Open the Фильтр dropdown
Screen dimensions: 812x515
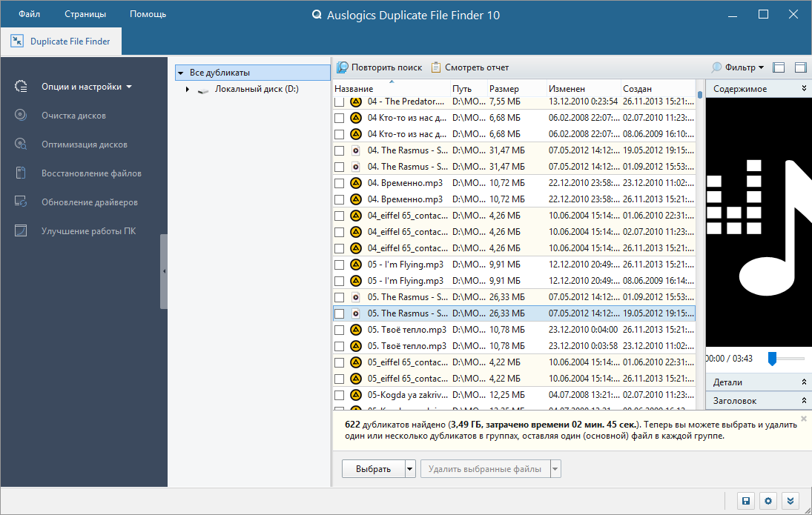738,67
